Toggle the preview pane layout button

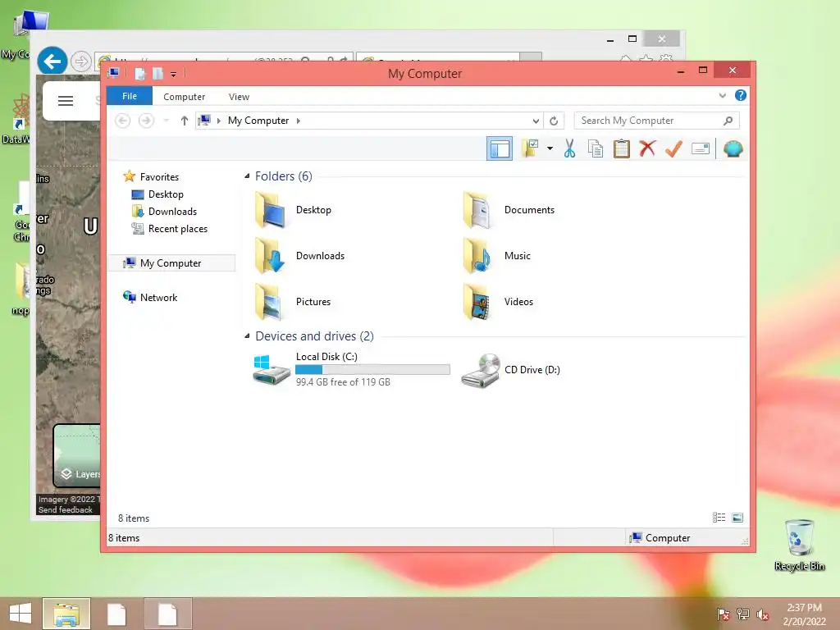(x=500, y=149)
